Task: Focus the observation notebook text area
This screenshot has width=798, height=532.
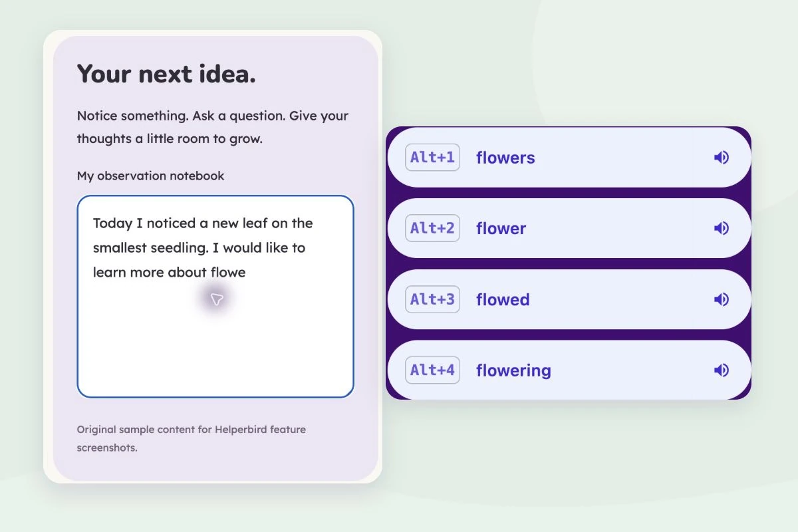Action: tap(215, 297)
